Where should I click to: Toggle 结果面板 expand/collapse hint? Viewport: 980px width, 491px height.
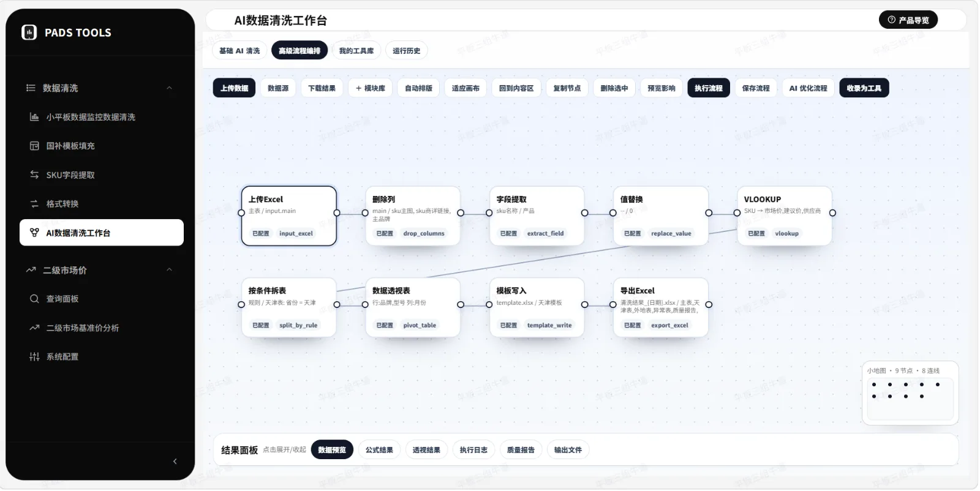[284, 450]
